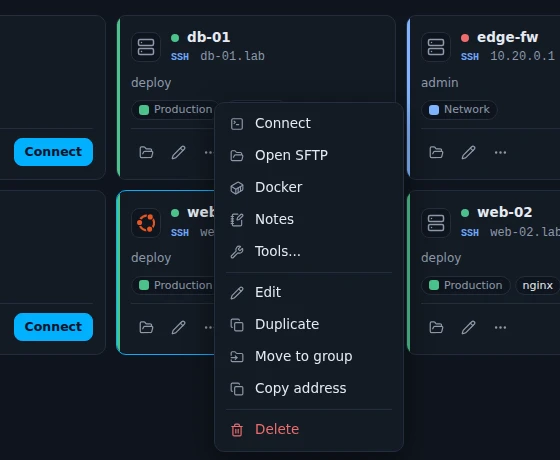Viewport: 560px width, 460px height.
Task: Click the Docker cube icon in menu
Action: (237, 188)
